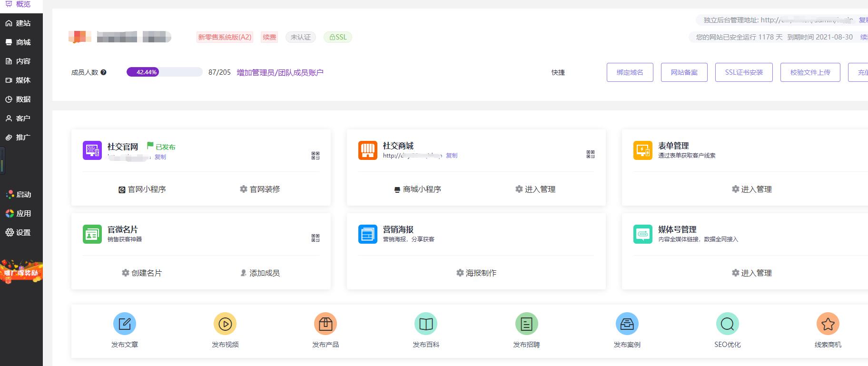Click the 发布招聘 document icon
Viewport: 868px width, 366px height.
[x=526, y=324]
